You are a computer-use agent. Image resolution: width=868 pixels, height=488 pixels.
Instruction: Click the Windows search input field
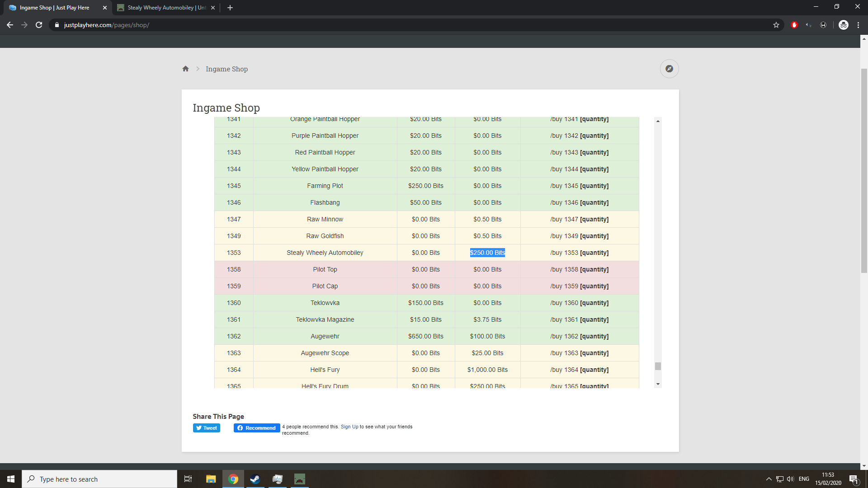pyautogui.click(x=99, y=479)
